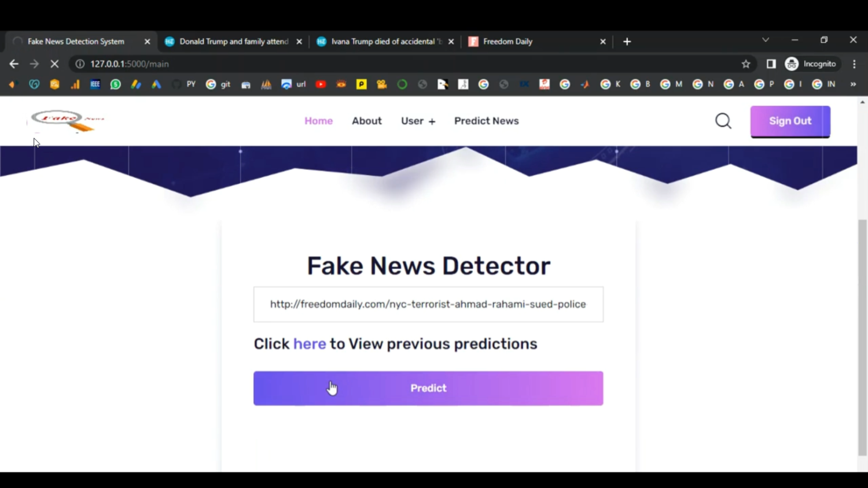
Task: Open the tab search dropdown arrow
Action: pyautogui.click(x=765, y=40)
